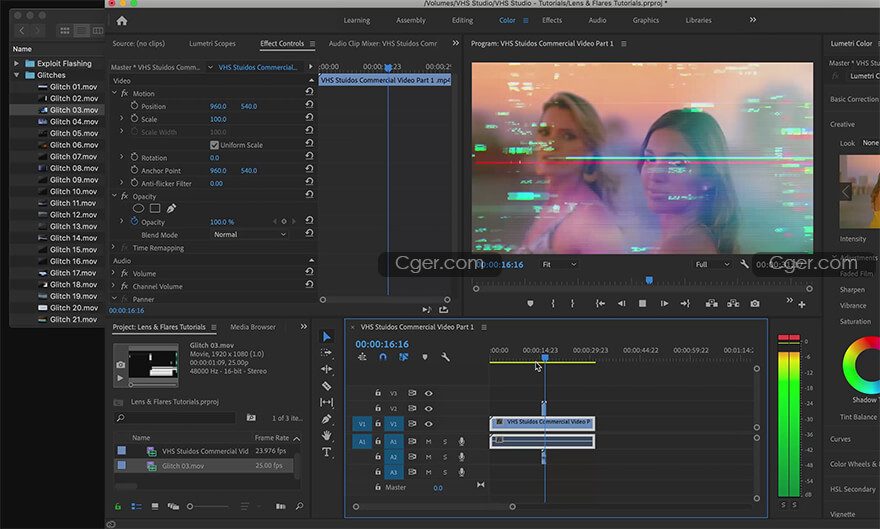Collapse the Glitches folder
This screenshot has height=529, width=880.
click(16, 75)
